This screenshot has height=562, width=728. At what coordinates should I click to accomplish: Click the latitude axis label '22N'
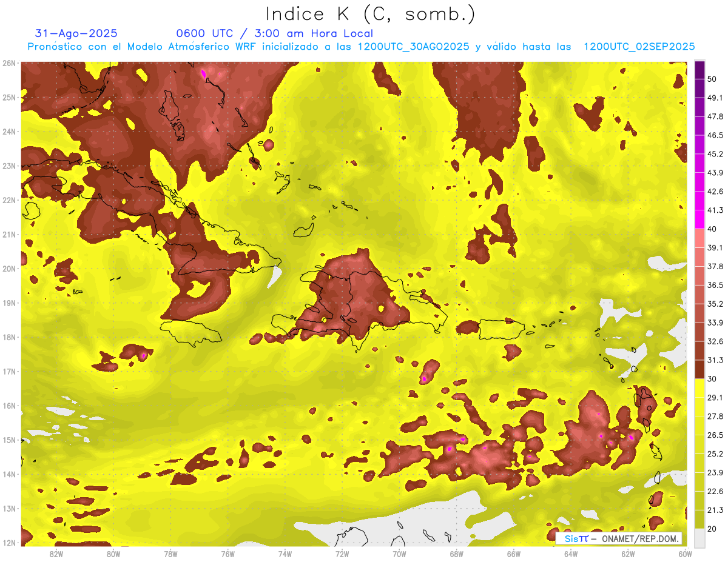9,200
